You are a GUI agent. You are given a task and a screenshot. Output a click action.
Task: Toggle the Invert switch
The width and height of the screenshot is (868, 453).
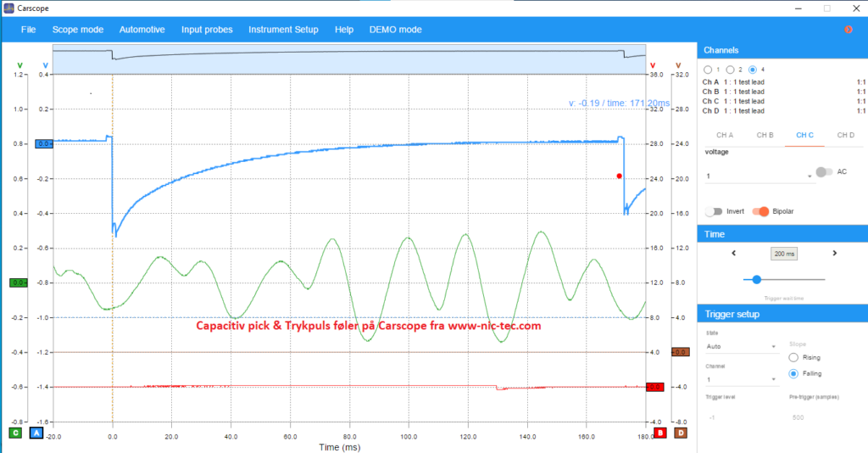coord(714,211)
